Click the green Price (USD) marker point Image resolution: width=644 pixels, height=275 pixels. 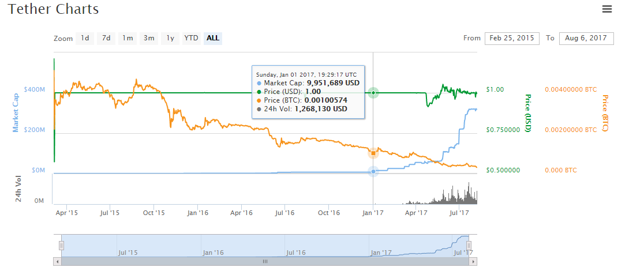click(373, 93)
